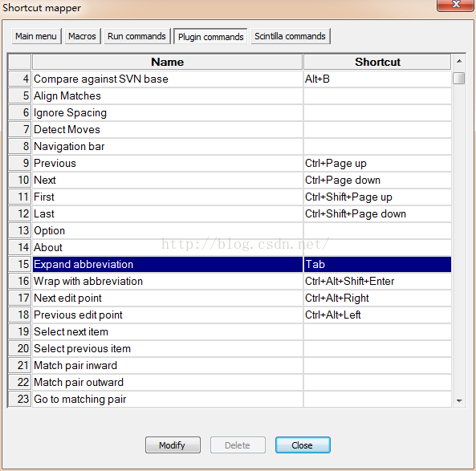This screenshot has width=476, height=471.
Task: Click the 'Ctrl+Page down' shortcut cell
Action: (377, 181)
